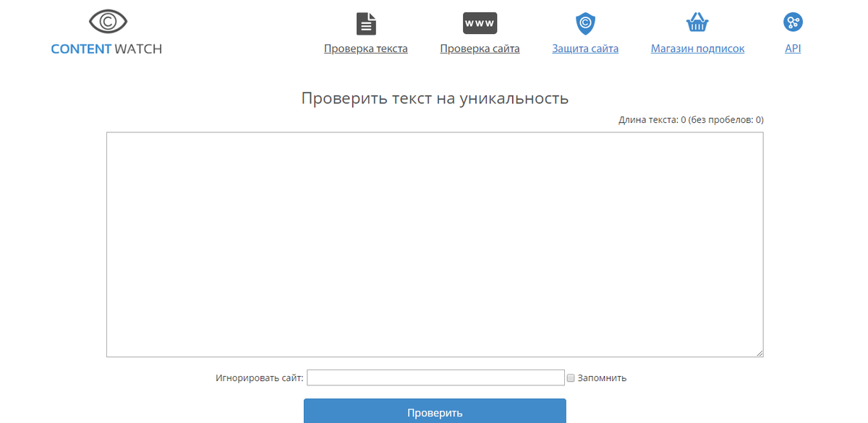Click the shopping basket icon for Магазин подписок
The width and height of the screenshot is (868, 423).
pyautogui.click(x=697, y=22)
